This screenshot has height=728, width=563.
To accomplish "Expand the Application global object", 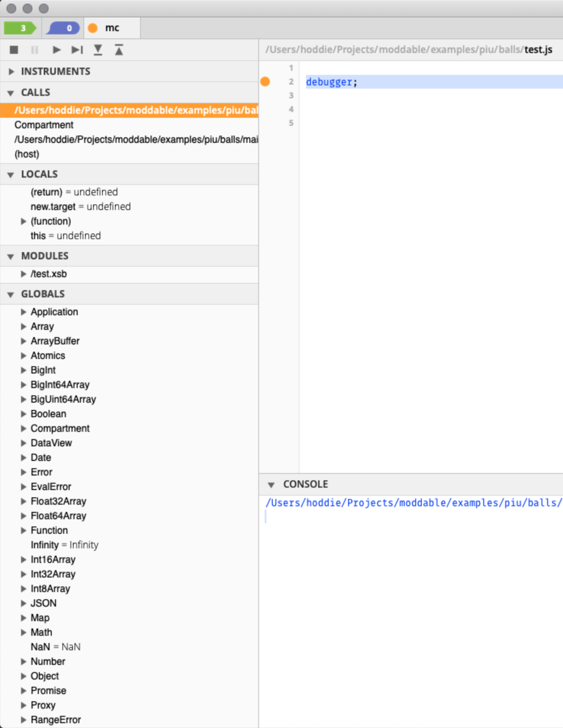I will pos(23,312).
